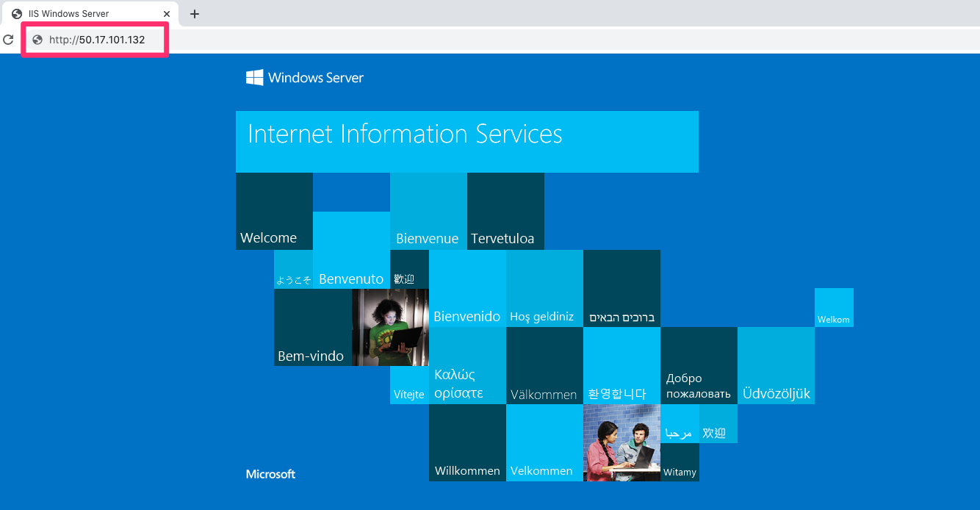
Task: Reload the page with the refresh icon
Action: point(8,40)
